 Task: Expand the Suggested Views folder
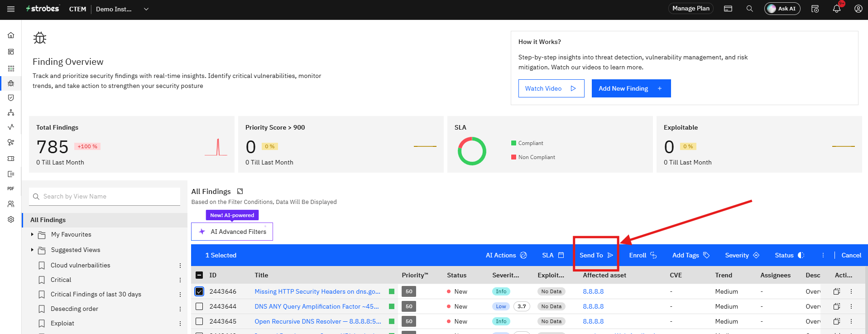pos(32,250)
